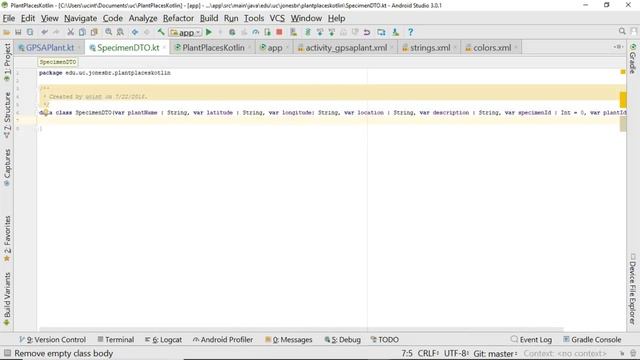Open the Build menu
The width and height of the screenshot is (640, 360).
(209, 18)
